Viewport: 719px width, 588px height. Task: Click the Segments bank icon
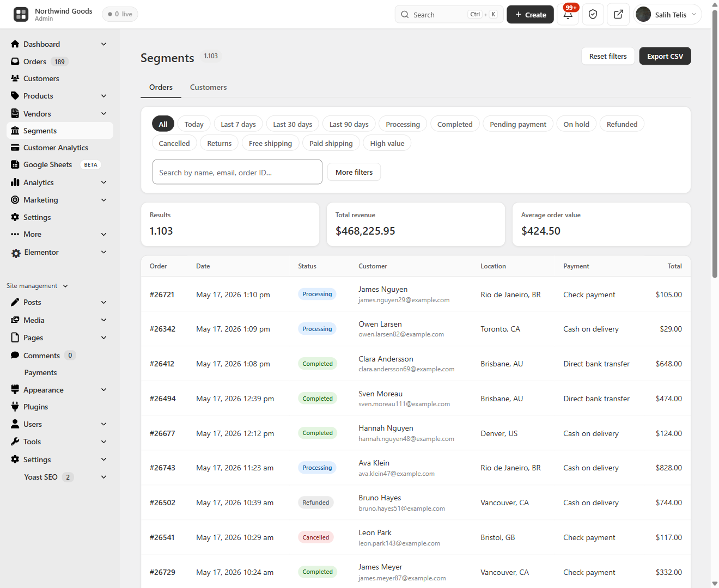tap(15, 131)
